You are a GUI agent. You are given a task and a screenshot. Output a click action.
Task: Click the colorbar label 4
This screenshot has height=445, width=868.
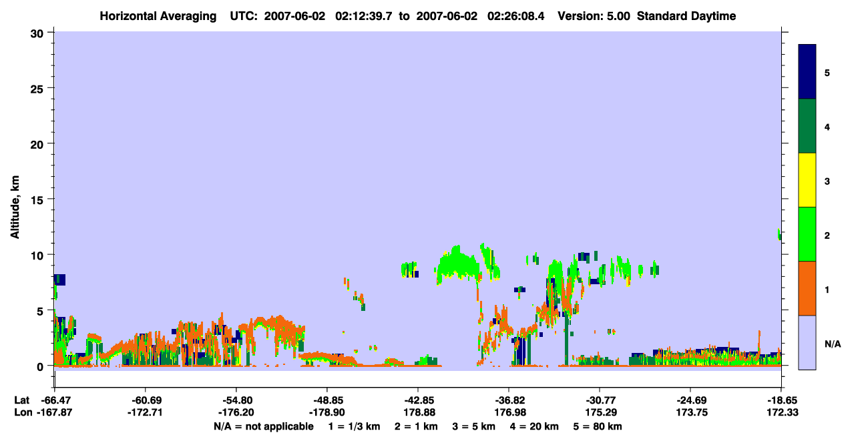point(827,126)
